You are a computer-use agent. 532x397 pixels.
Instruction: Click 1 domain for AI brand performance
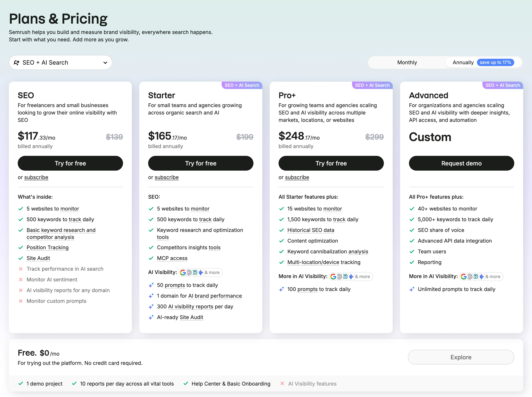199,296
